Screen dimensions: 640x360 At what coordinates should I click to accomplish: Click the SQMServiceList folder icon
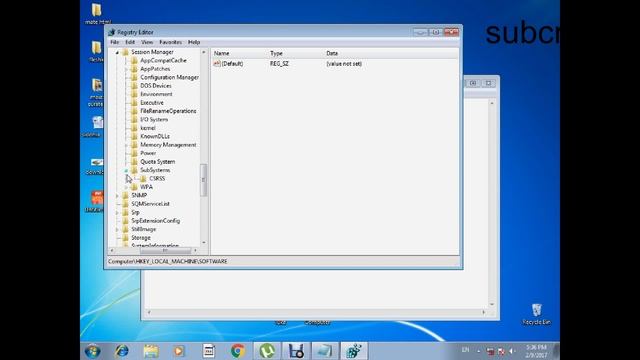pyautogui.click(x=125, y=204)
